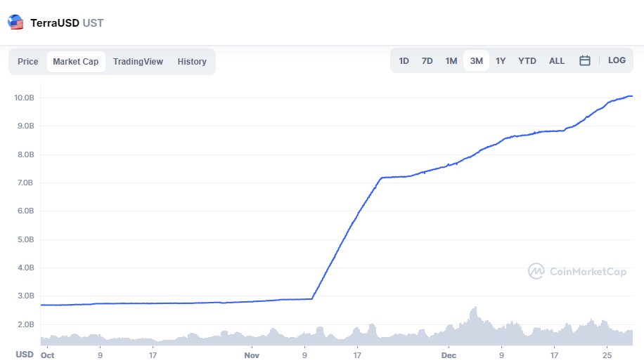
Task: Click the Nov x-axis label
Action: point(252,355)
